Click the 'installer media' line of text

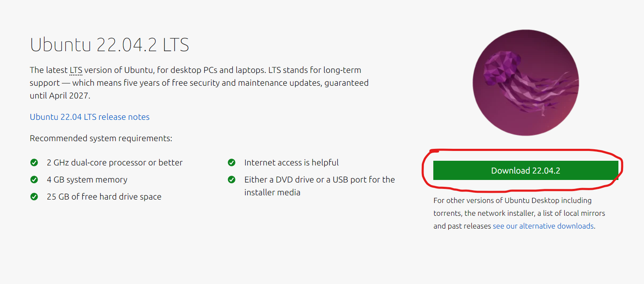[x=272, y=192]
